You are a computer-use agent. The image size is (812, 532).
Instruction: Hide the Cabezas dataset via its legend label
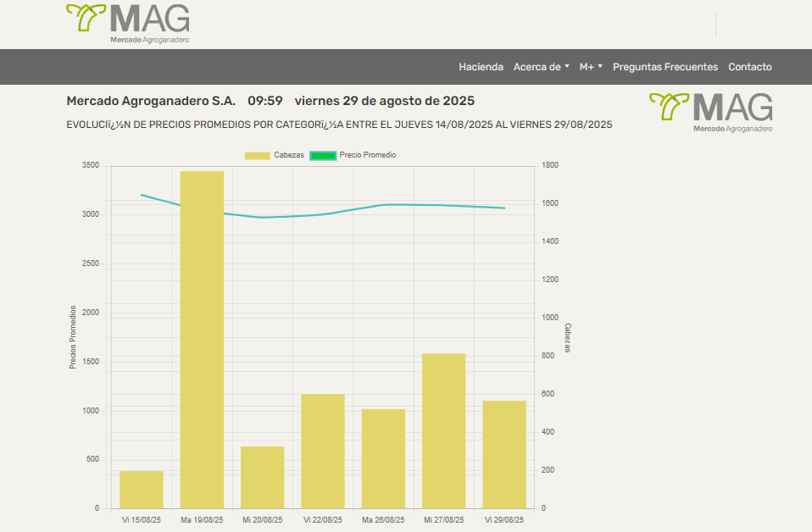289,155
